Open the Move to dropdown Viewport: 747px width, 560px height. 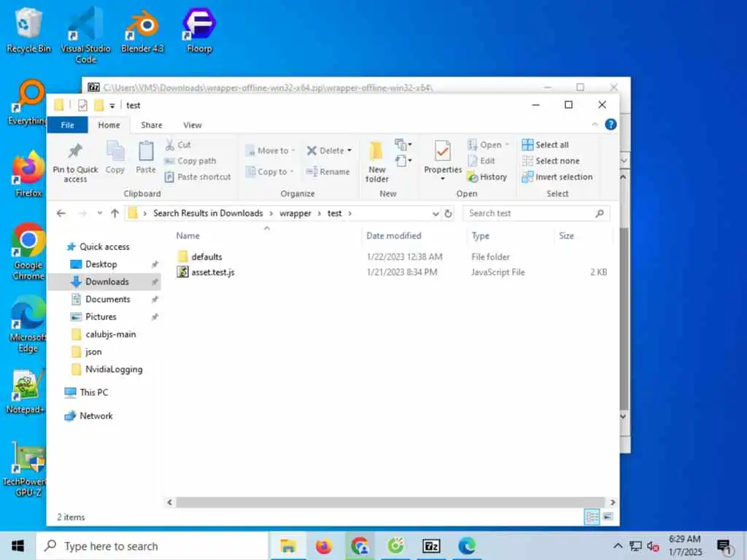[x=270, y=150]
